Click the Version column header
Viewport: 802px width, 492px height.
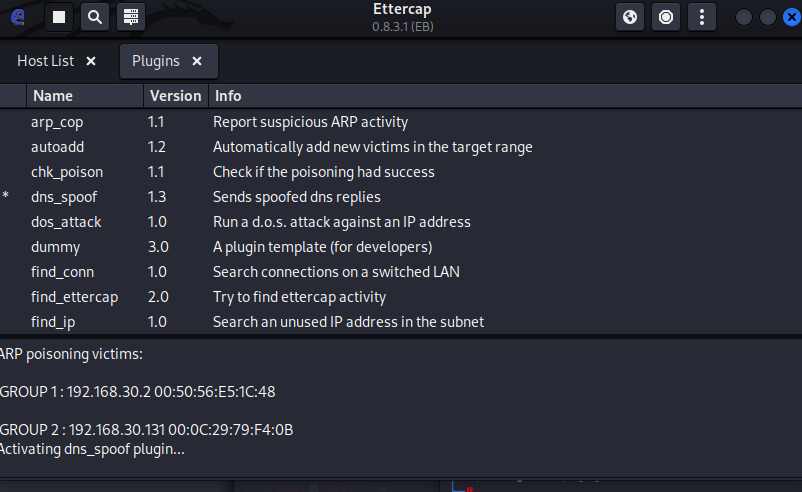coord(175,96)
